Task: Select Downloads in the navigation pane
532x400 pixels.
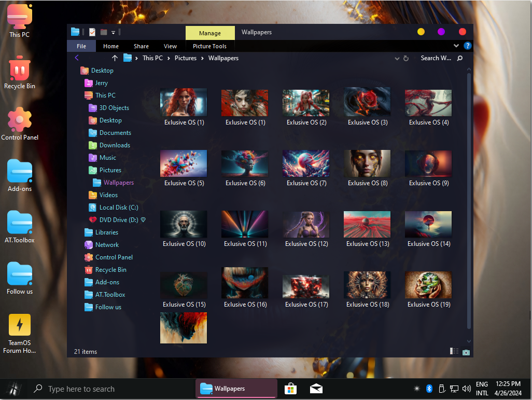Action: (x=115, y=145)
